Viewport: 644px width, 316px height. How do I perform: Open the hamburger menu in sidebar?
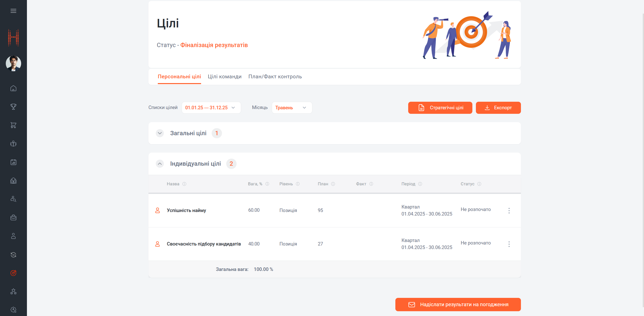point(13,11)
